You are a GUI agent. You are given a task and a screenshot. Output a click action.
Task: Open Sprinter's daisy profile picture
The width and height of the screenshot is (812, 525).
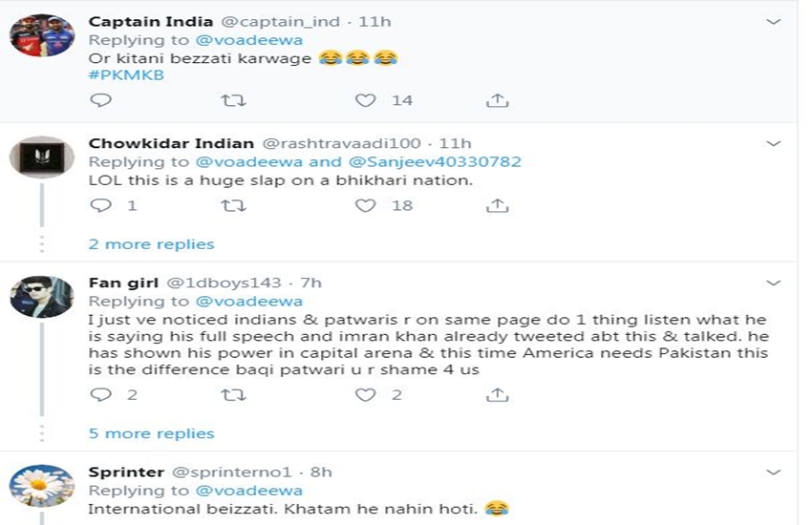[42, 486]
